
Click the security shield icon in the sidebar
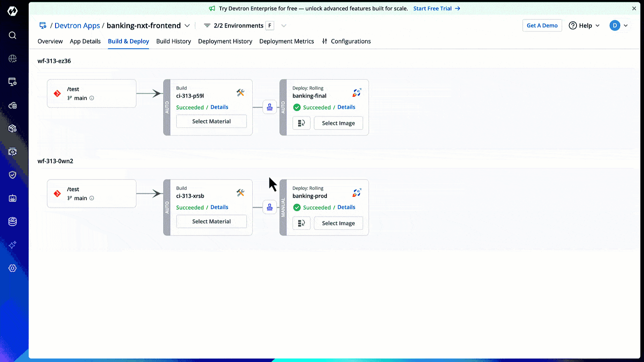click(x=12, y=175)
